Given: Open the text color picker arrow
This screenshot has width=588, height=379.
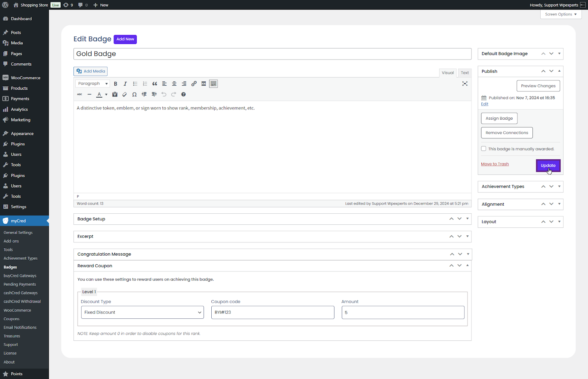Looking at the screenshot, I should coord(106,94).
